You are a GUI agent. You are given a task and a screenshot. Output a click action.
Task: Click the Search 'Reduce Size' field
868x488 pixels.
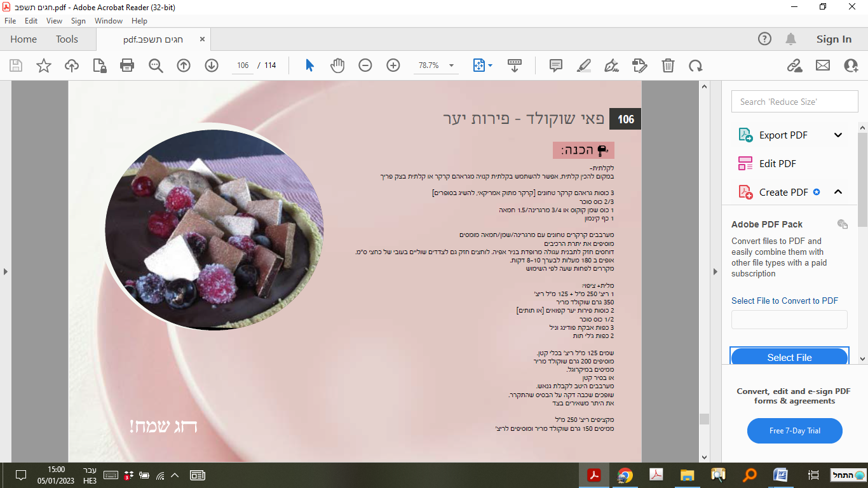coord(794,102)
